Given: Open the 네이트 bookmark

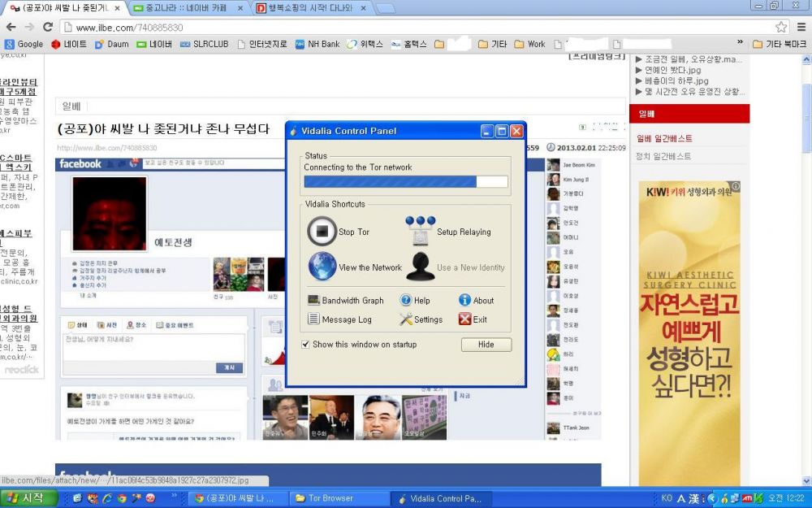Looking at the screenshot, I should 69,44.
